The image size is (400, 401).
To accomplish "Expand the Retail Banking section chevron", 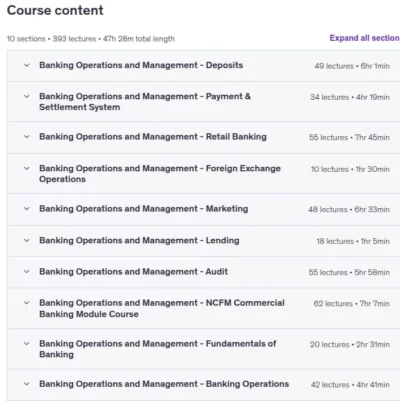I will pos(27,137).
